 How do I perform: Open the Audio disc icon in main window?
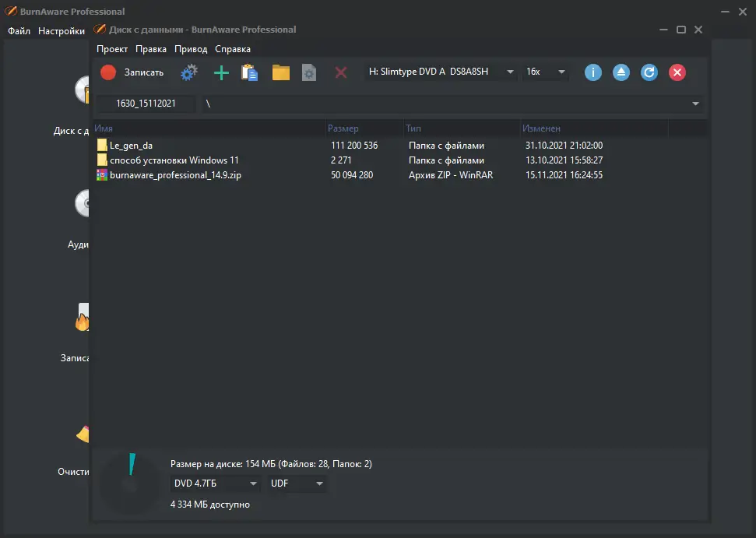coord(82,203)
